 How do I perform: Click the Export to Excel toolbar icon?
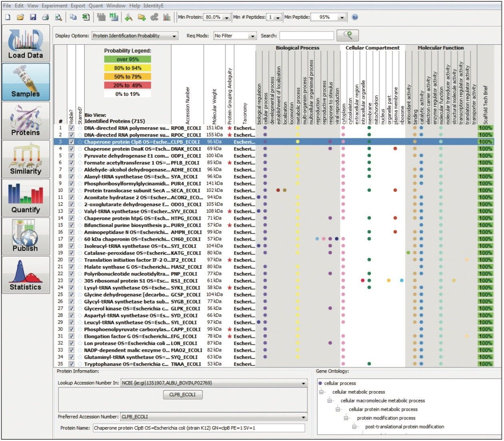pyautogui.click(x=86, y=17)
